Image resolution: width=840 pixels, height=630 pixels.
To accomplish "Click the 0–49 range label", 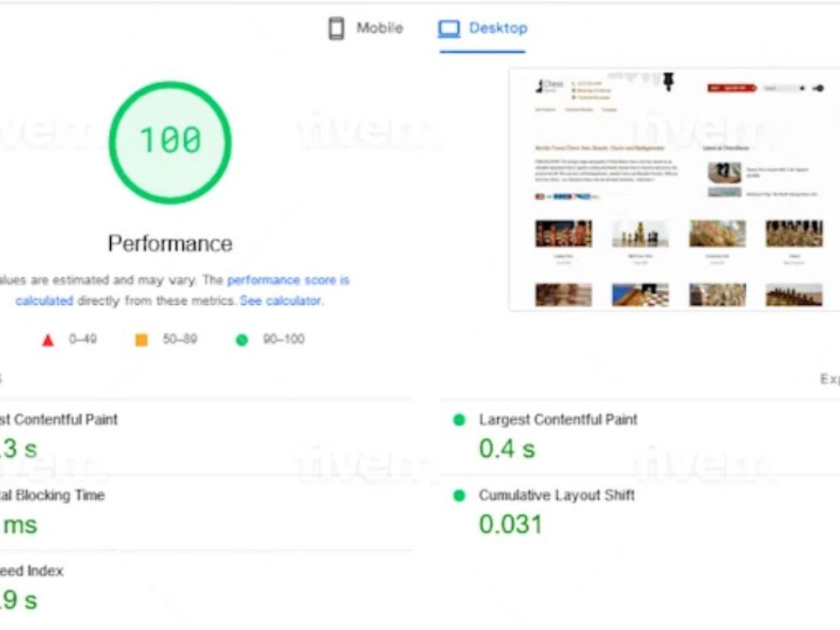I will point(83,339).
